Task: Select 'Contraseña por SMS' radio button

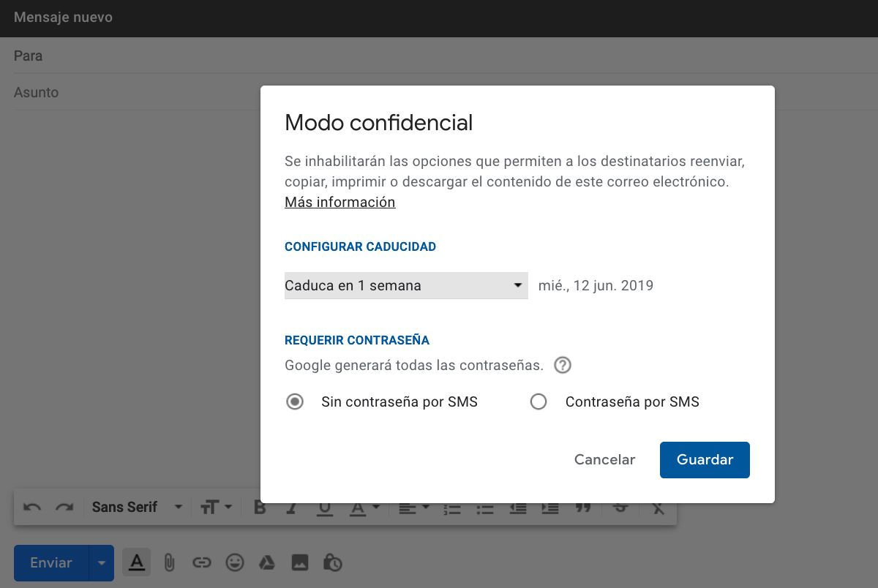Action: (x=539, y=402)
